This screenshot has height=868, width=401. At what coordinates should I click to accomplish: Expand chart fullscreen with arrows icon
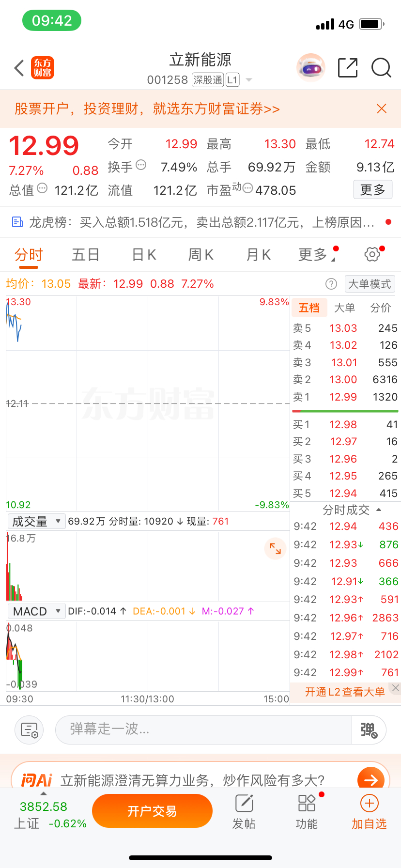point(275,548)
